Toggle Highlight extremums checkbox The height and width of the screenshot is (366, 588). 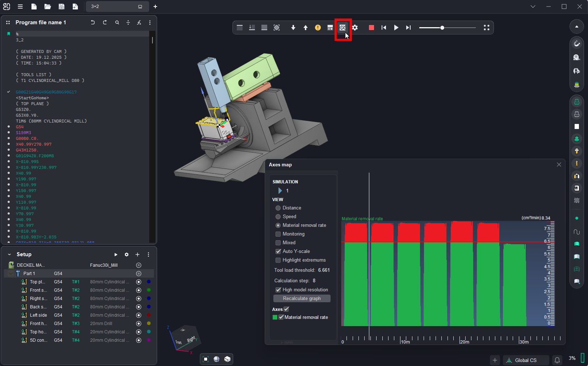(278, 260)
